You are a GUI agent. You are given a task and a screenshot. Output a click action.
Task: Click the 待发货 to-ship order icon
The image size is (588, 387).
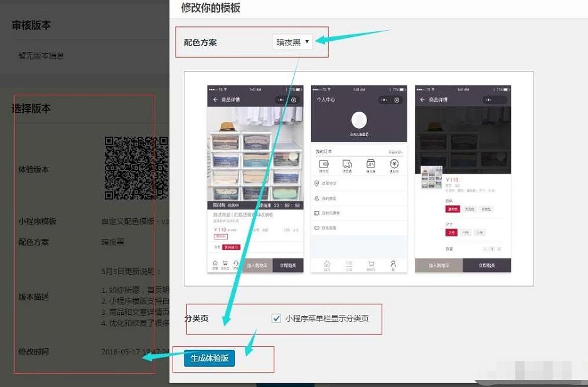[x=346, y=164]
